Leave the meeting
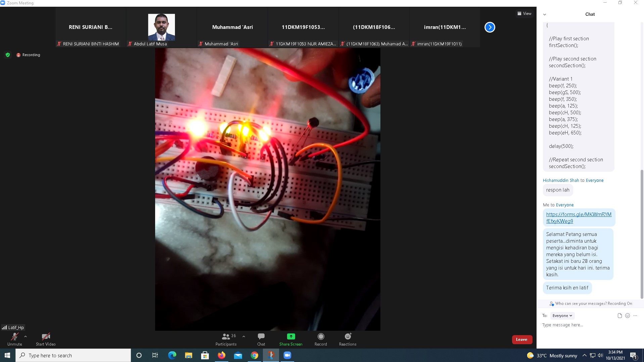The height and width of the screenshot is (362, 644). pyautogui.click(x=522, y=339)
